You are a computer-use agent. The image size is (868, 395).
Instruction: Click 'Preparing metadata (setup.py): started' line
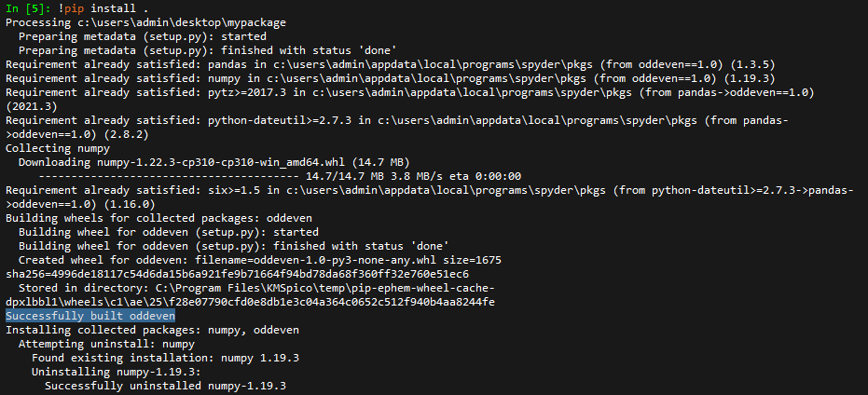143,36
